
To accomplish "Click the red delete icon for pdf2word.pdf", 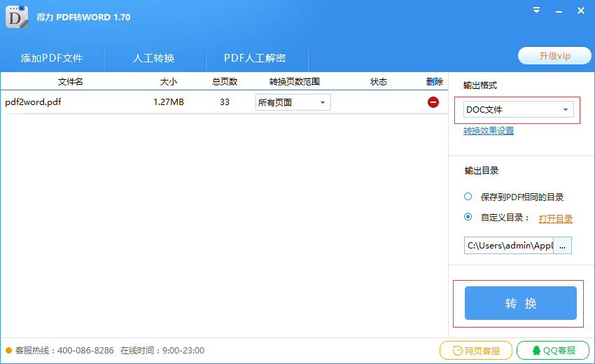I will click(433, 102).
